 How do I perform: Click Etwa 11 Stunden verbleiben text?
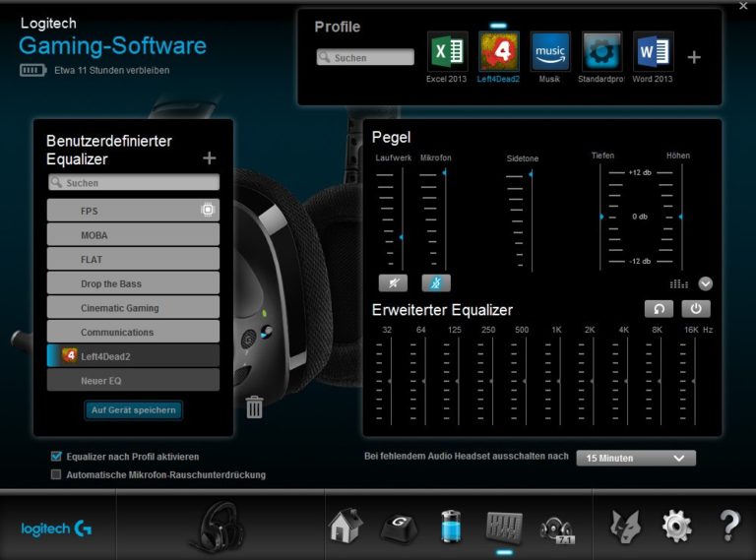coord(112,70)
